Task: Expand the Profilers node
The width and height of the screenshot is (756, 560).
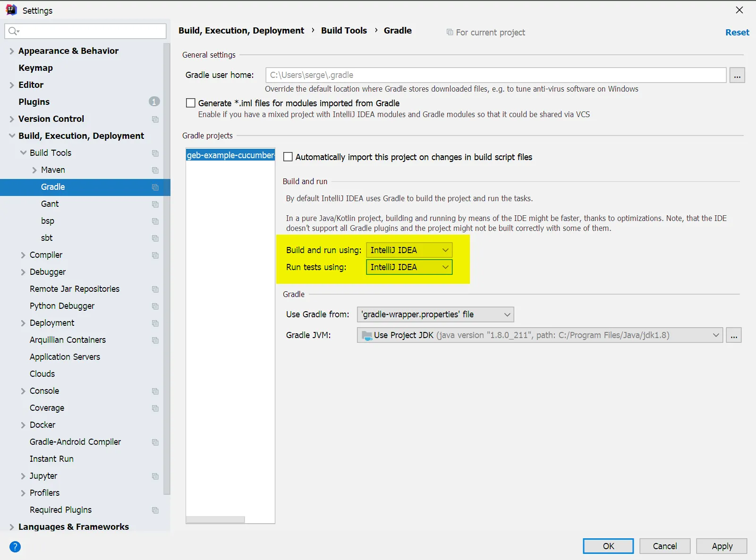Action: [23, 493]
